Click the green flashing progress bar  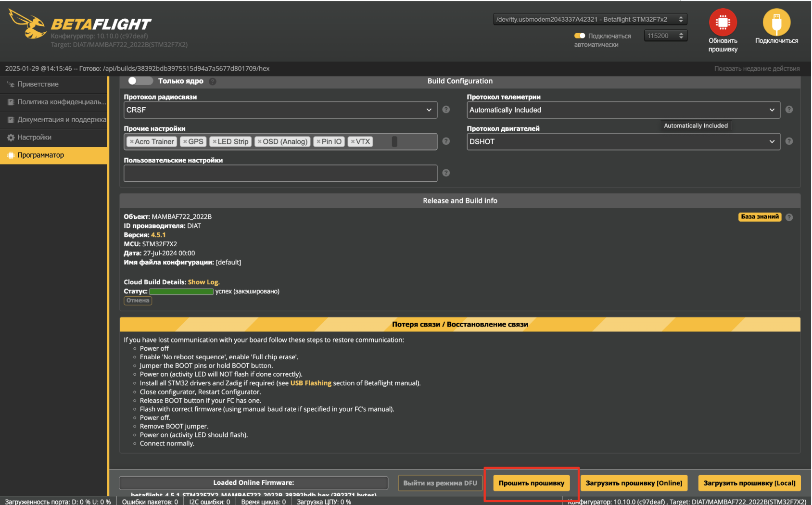181,291
